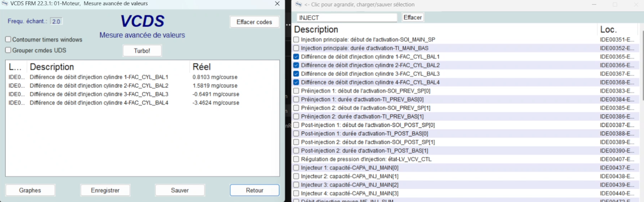Check Injecteur 3 capacité CAPA_INJ_MAIN[2]

[x=296, y=185]
